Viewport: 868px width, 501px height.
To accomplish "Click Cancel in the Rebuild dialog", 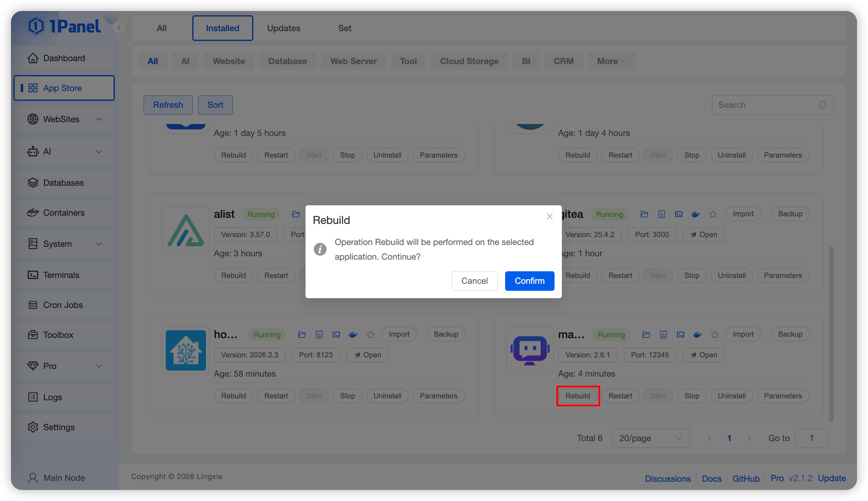I will point(474,281).
